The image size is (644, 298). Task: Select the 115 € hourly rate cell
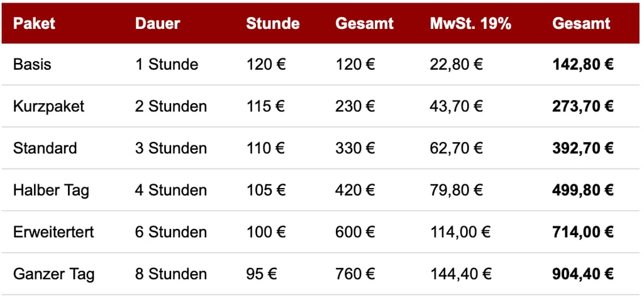coord(265,106)
